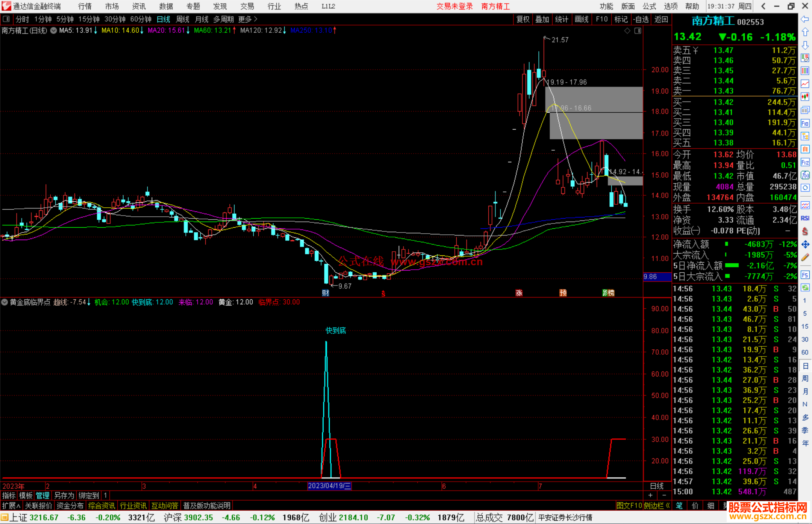Click the 交易未登录 link in title bar
812x524 pixels.
(454, 6)
